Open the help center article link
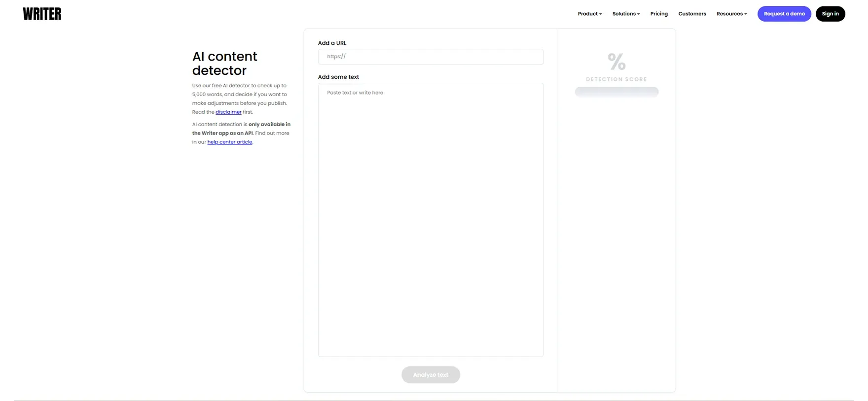Screen dimensions: 868x401 230,142
